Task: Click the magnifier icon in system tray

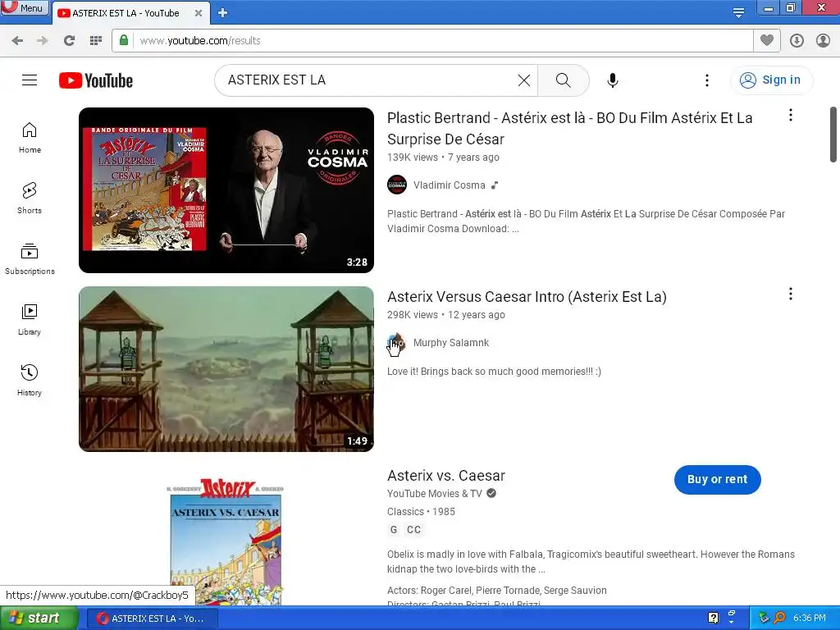Action: 779,618
